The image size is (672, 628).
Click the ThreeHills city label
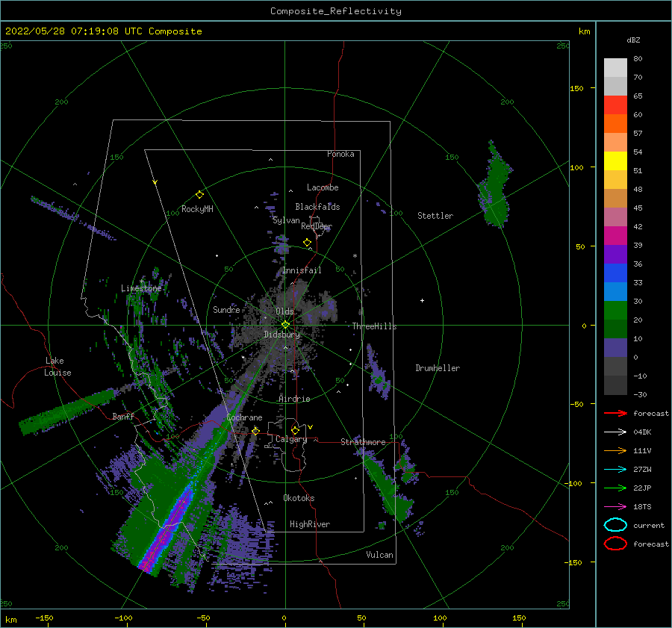tap(374, 326)
